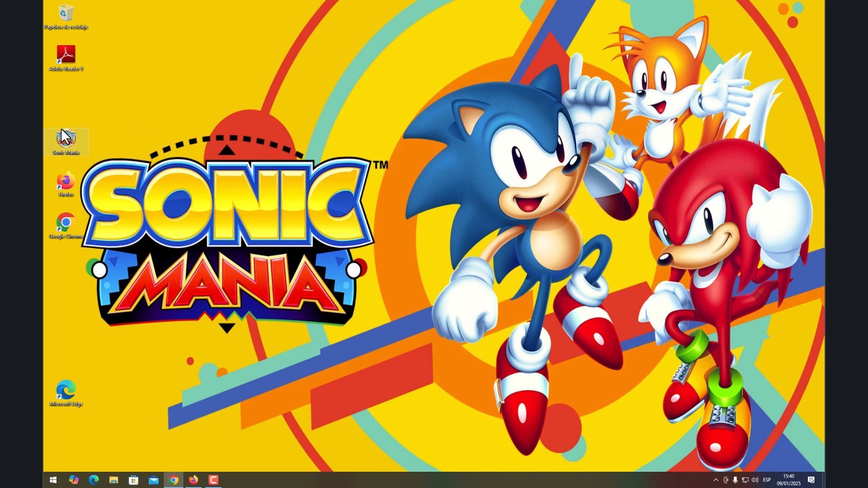Open the Mail app in taskbar

pos(154,480)
